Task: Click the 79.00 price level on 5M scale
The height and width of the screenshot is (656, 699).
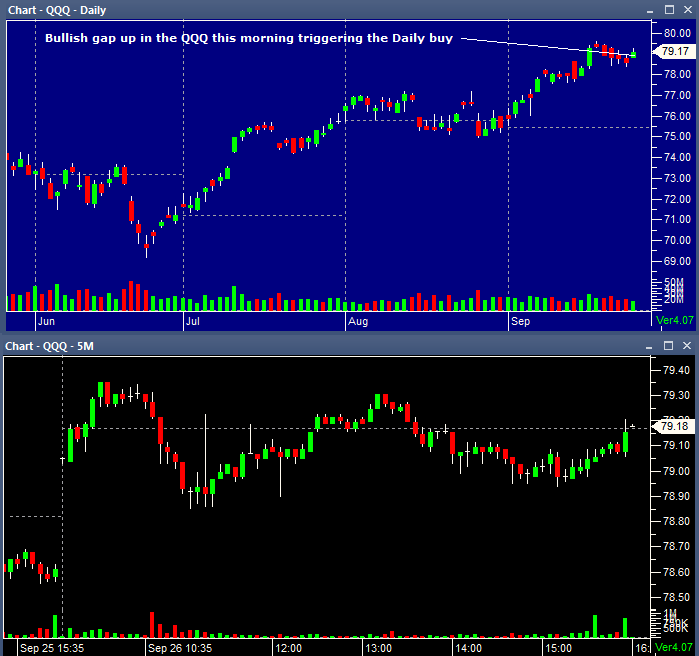Action: 676,471
